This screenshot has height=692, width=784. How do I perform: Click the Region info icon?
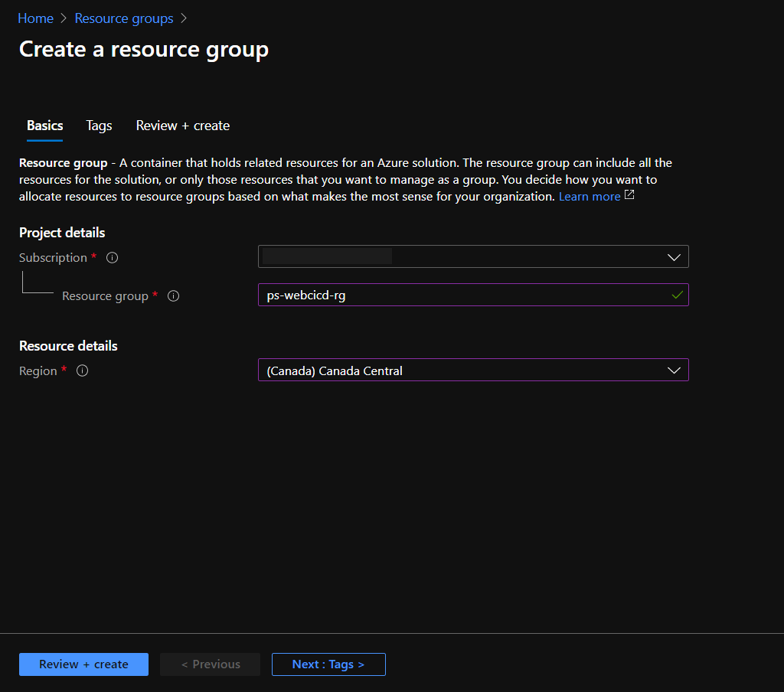click(x=82, y=370)
